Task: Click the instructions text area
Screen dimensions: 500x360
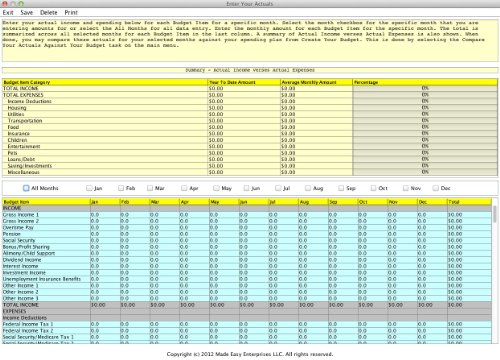Action: click(250, 40)
